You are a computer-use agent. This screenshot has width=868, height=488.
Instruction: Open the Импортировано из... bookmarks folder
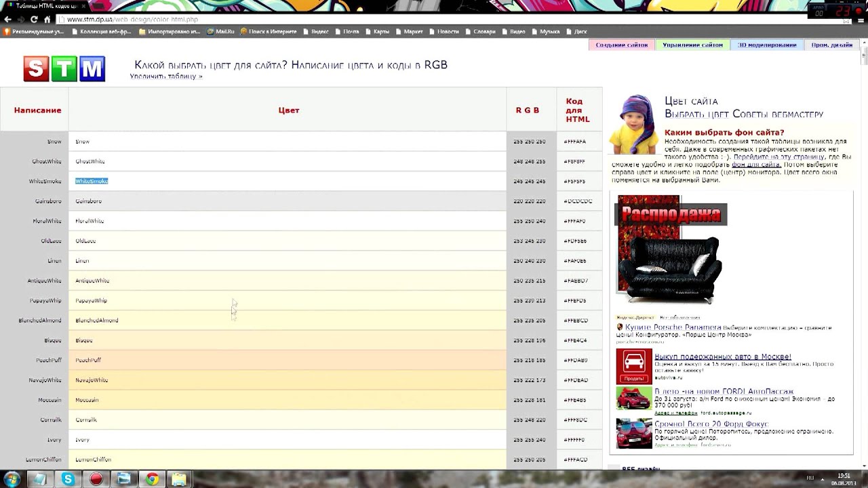[x=170, y=31]
